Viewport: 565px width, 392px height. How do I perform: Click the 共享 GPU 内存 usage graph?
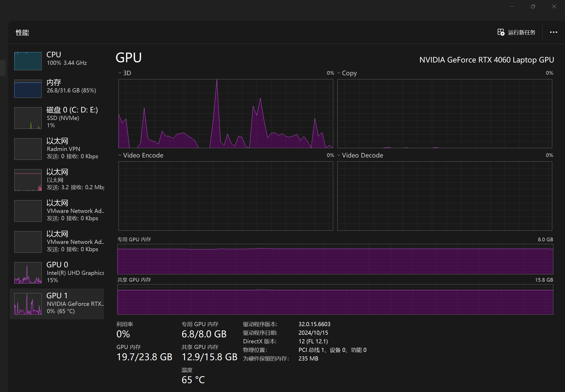click(335, 299)
